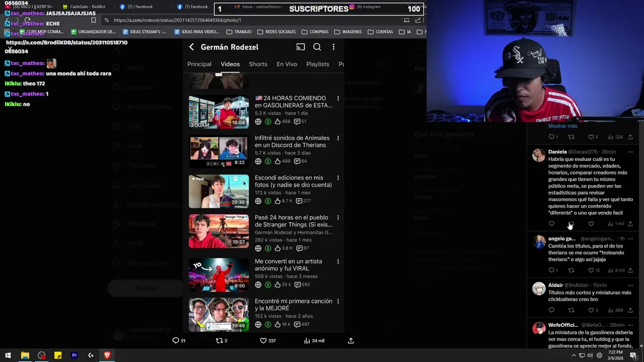Click the like count 468 icon

point(277,122)
